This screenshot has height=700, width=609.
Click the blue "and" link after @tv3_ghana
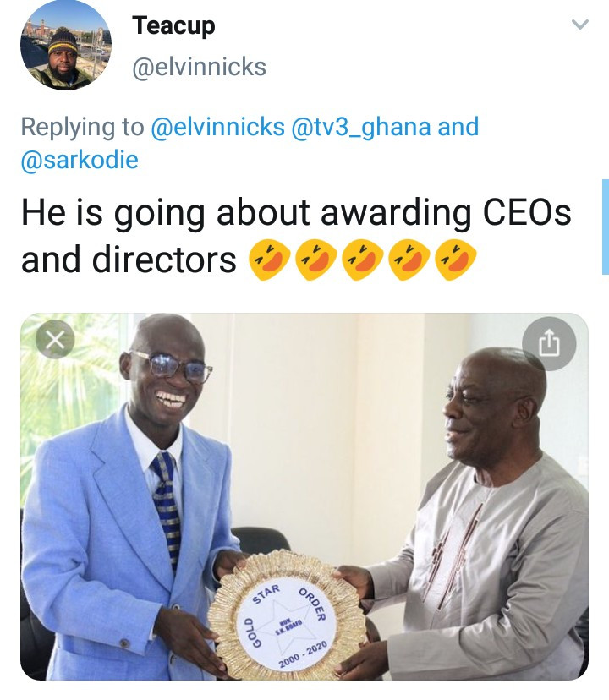pyautogui.click(x=458, y=127)
